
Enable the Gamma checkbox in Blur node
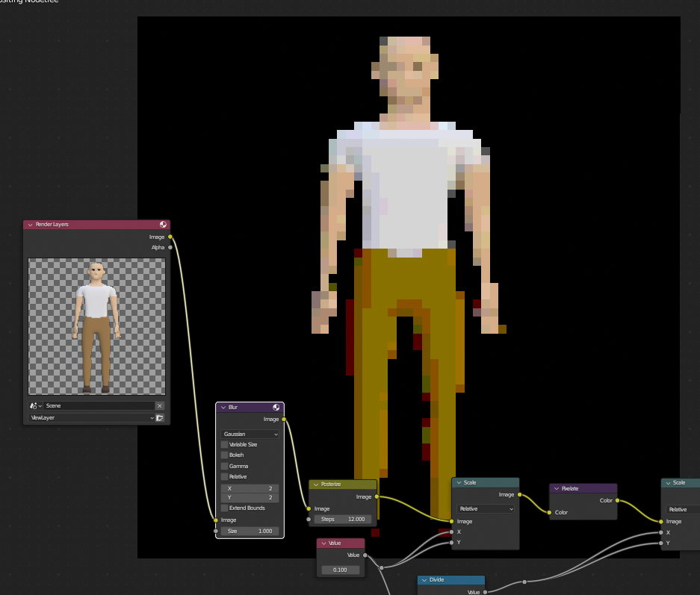225,466
